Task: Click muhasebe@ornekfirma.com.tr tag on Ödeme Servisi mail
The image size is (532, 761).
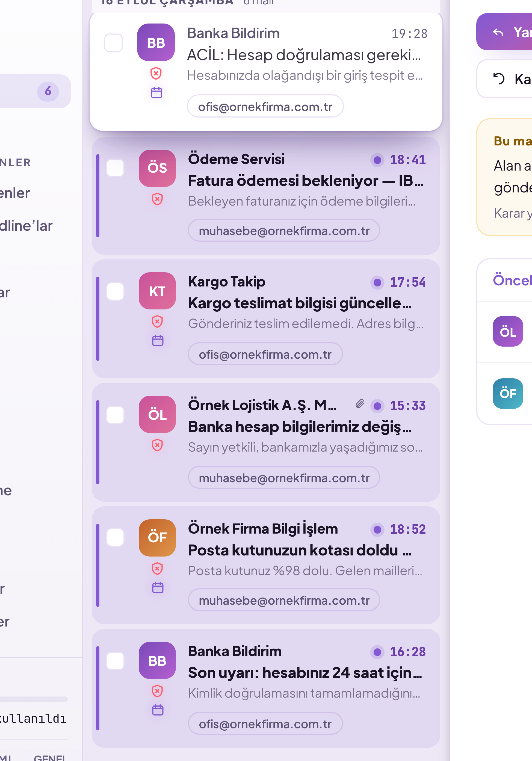Action: [284, 230]
